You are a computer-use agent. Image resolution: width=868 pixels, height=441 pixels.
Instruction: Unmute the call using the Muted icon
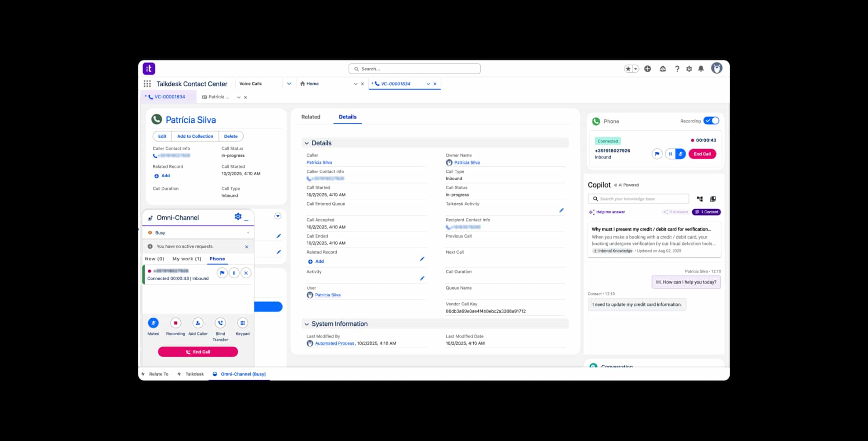coord(153,323)
